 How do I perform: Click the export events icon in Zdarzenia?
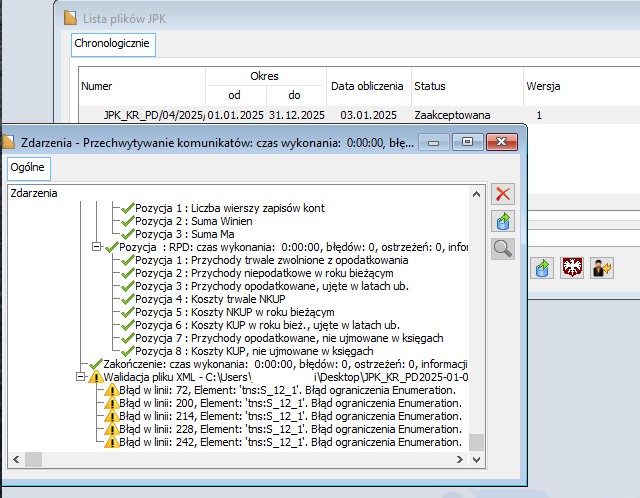coord(504,221)
